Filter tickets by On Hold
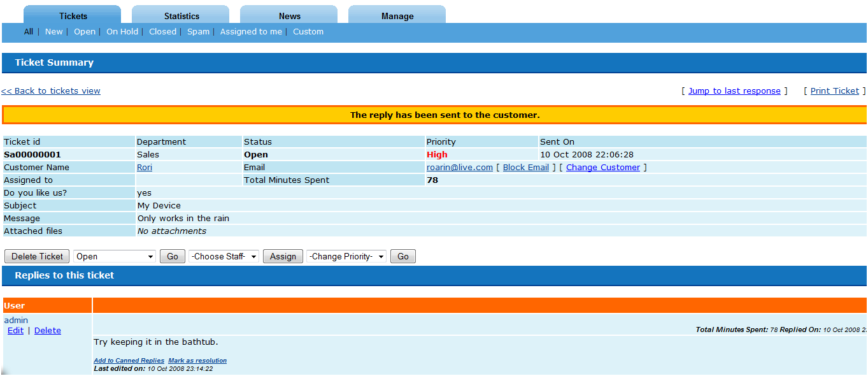 [122, 32]
